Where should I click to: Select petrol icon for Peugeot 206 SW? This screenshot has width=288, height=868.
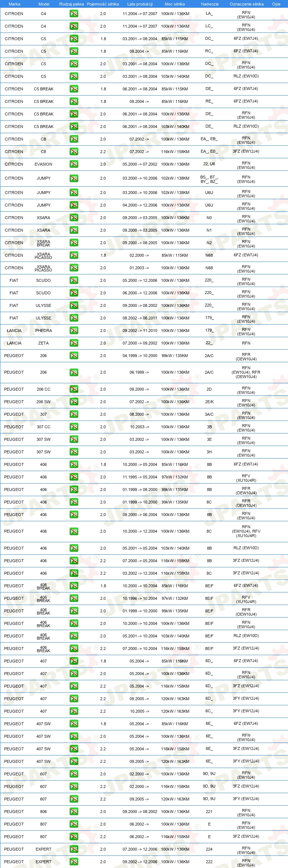click(x=74, y=402)
